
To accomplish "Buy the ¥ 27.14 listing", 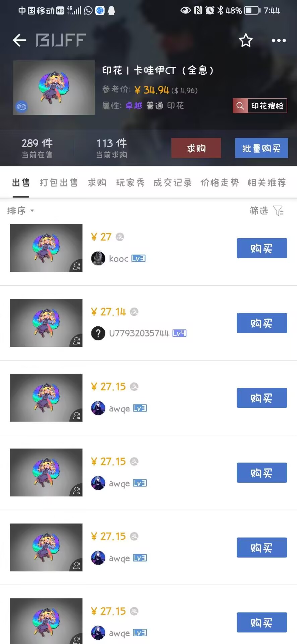I will click(262, 323).
